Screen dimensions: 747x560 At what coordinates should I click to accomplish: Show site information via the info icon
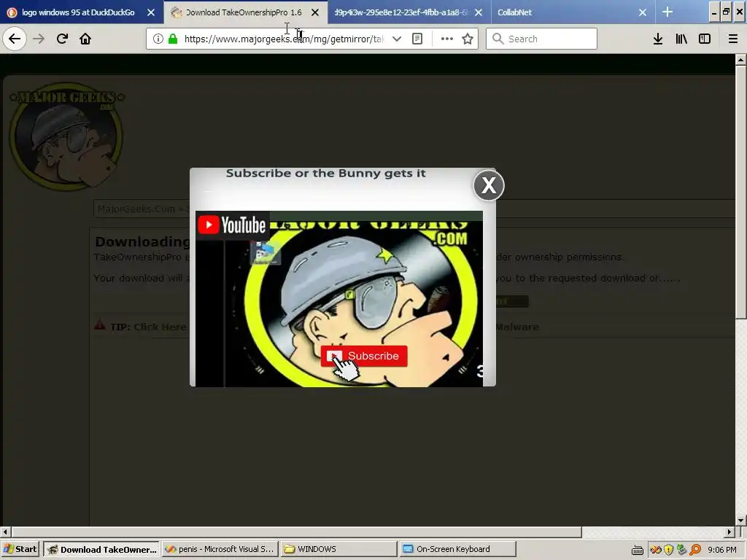pos(158,39)
